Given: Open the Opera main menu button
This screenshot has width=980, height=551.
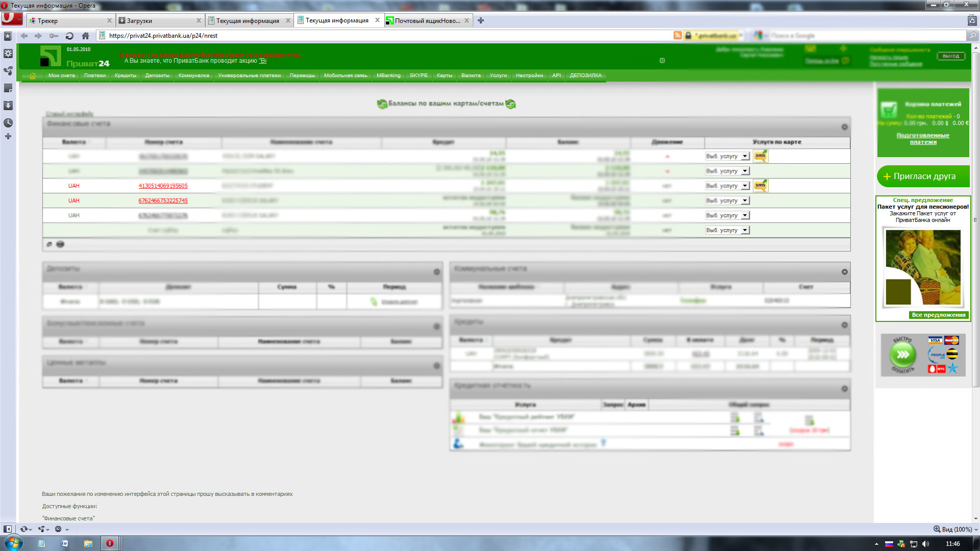Looking at the screenshot, I should (12, 19).
